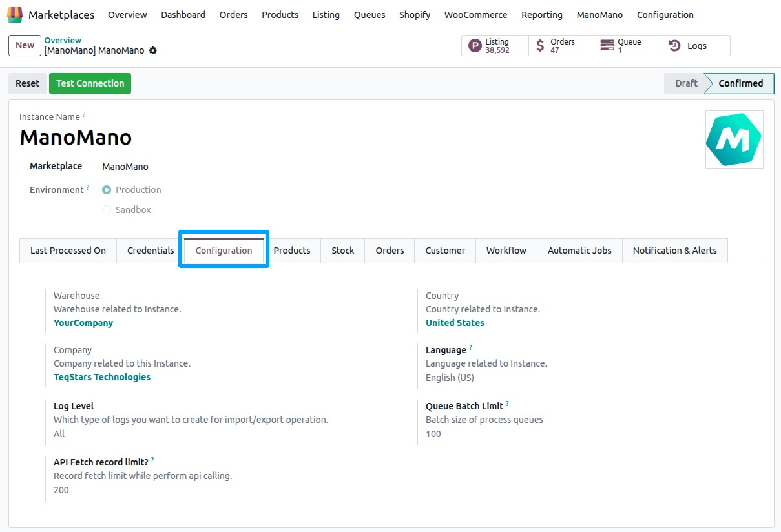
Task: Click the New button
Action: click(25, 45)
